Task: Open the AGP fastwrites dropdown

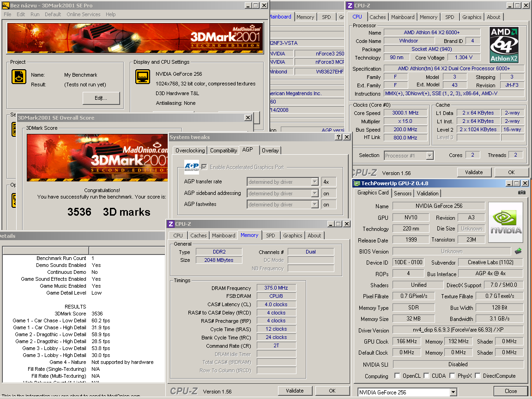Action: coord(314,205)
